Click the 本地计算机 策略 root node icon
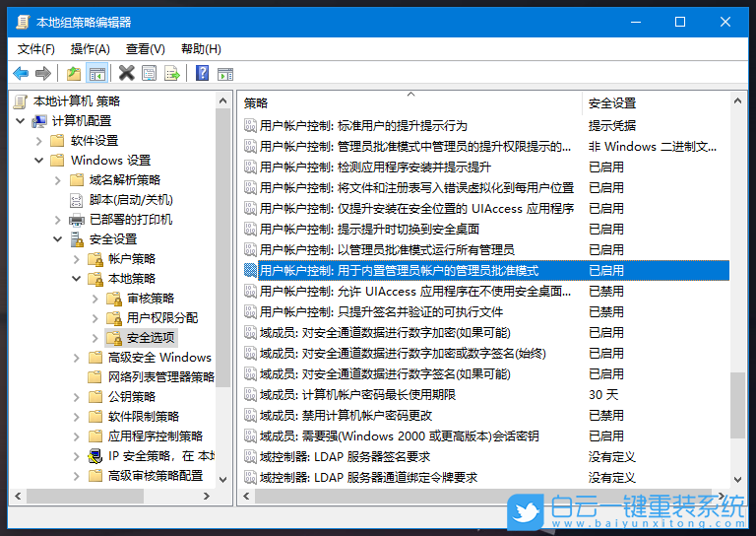Image resolution: width=756 pixels, height=536 pixels. tap(21, 101)
